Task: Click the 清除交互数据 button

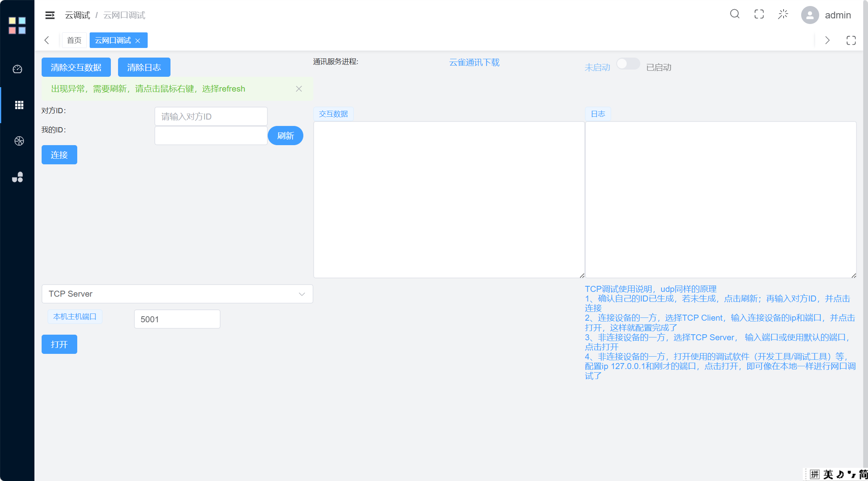Action: pyautogui.click(x=76, y=67)
